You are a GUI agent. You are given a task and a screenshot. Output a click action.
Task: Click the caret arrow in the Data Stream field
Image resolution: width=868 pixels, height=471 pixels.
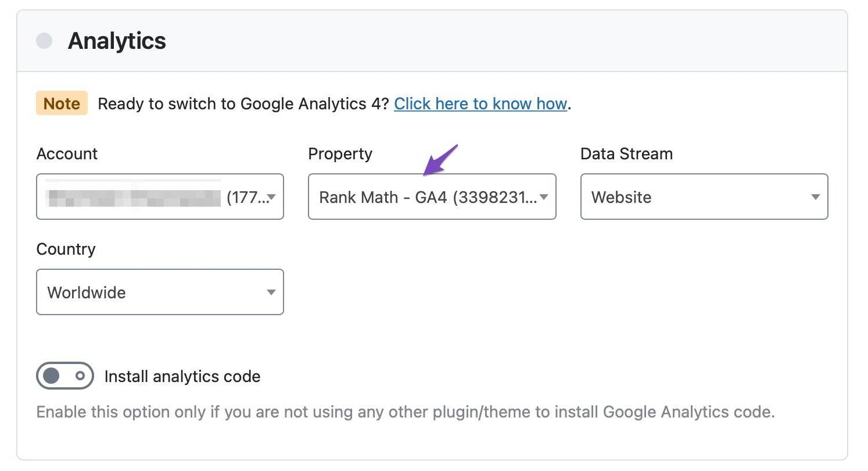[815, 197]
